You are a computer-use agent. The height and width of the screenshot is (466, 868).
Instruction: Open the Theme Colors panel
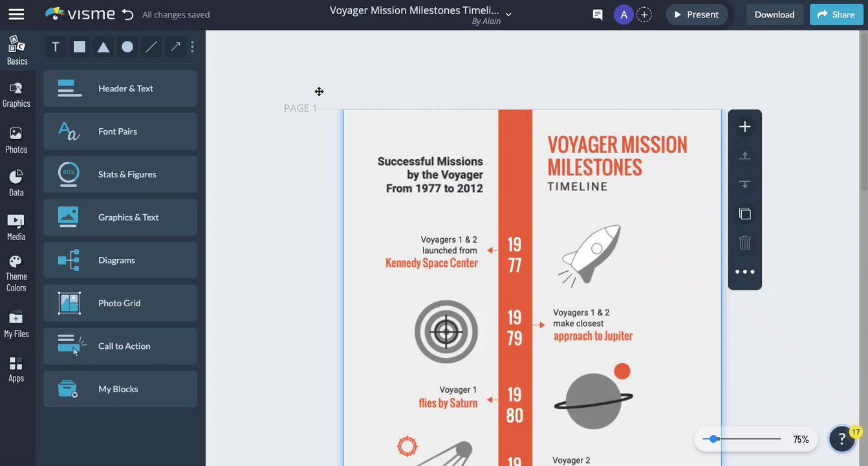(16, 273)
